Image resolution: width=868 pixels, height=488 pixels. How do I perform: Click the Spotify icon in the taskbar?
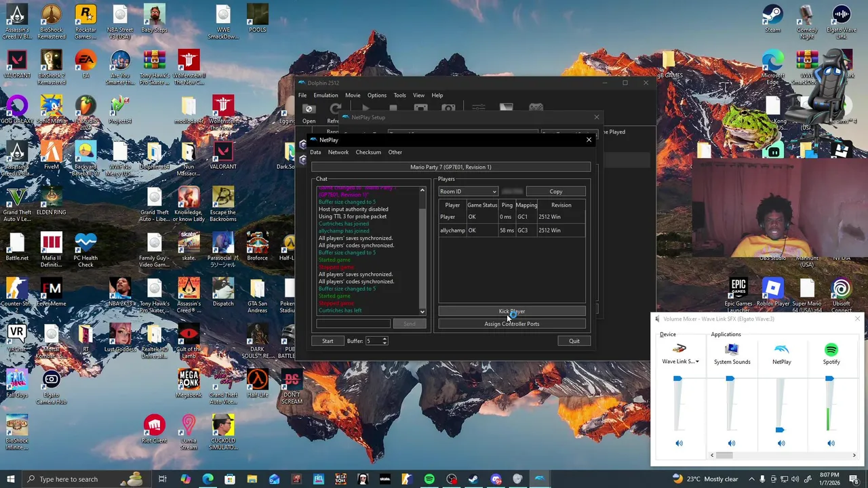pyautogui.click(x=429, y=479)
